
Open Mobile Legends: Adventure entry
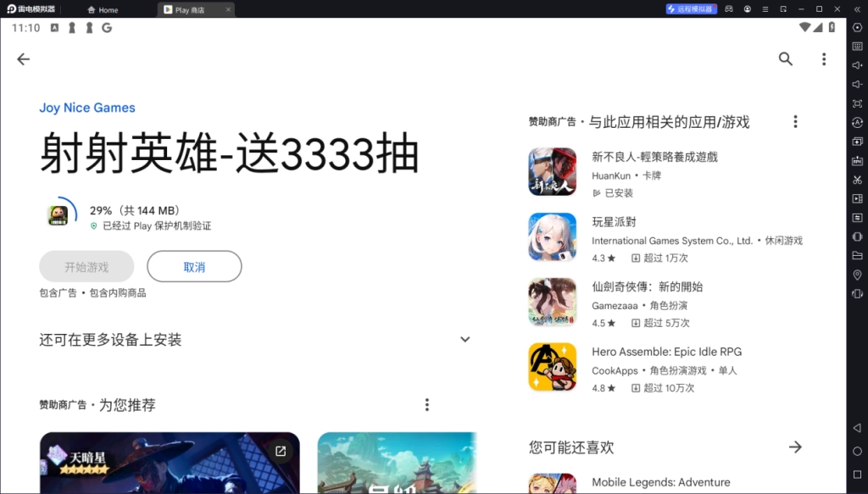click(x=661, y=482)
